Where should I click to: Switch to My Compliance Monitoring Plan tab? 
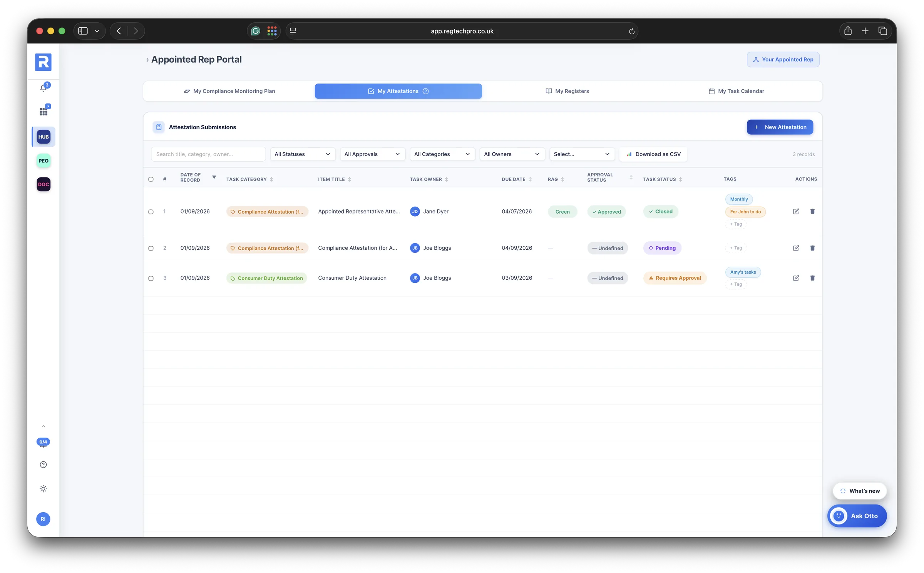229,91
